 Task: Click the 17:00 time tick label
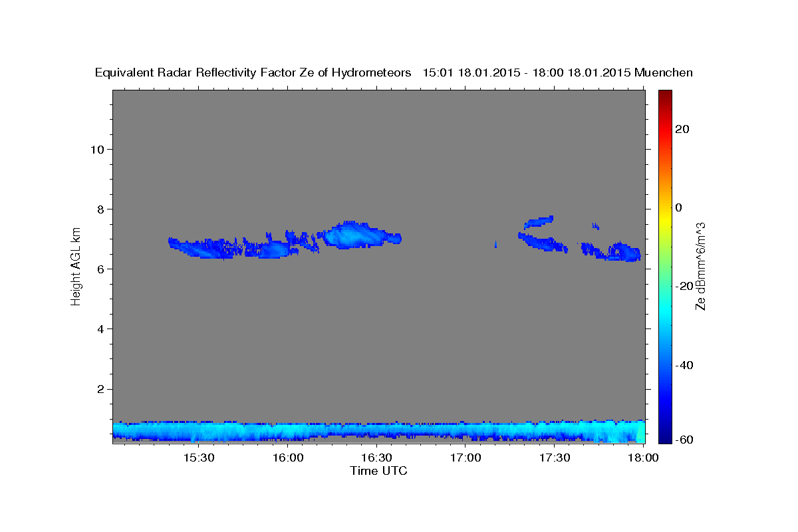click(x=465, y=458)
